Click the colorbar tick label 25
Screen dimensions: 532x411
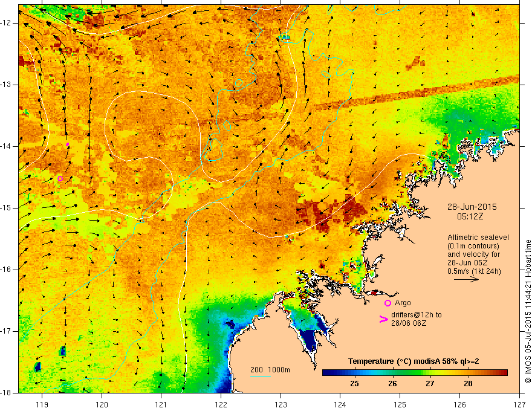pos(354,384)
